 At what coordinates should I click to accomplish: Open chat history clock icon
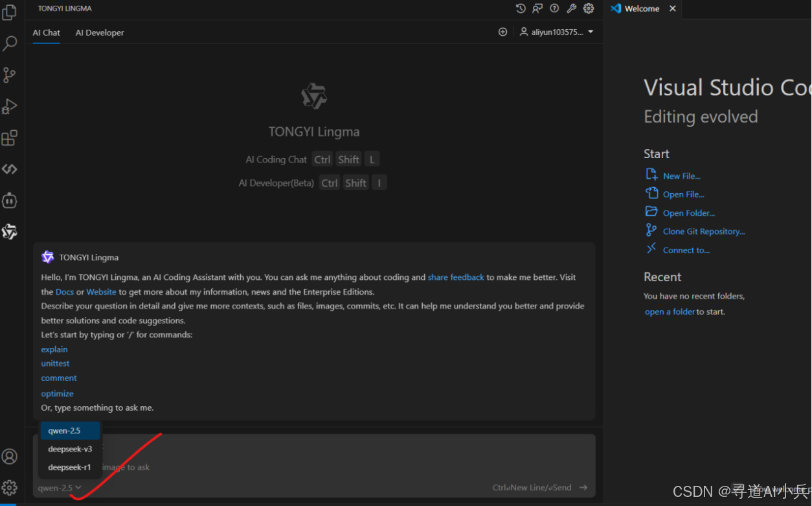[521, 8]
